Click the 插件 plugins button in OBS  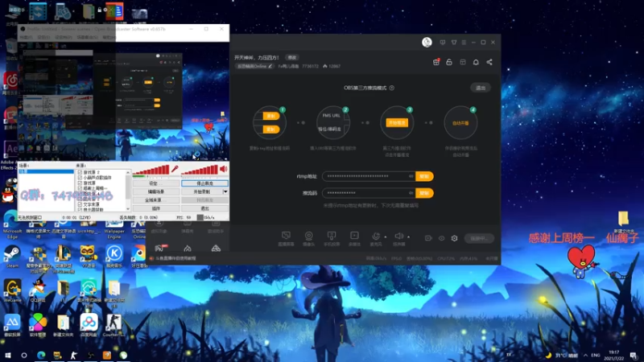(x=155, y=208)
